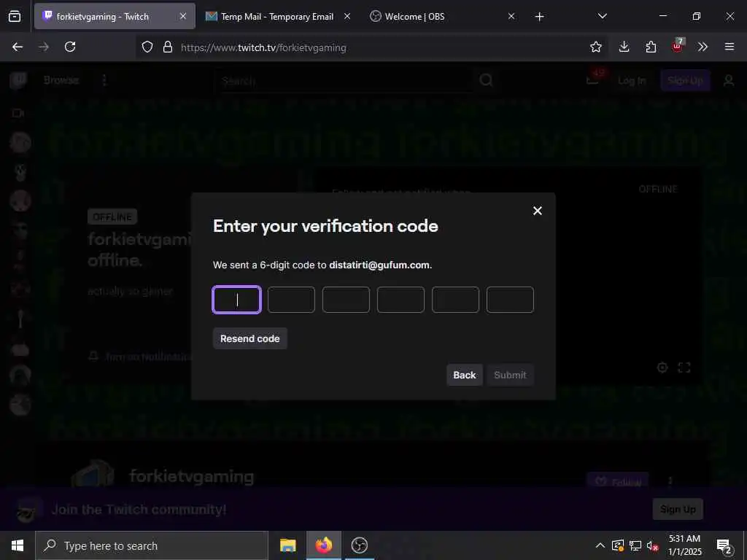747x560 pixels.
Task: Open the Downloads panel
Action: coord(624,47)
